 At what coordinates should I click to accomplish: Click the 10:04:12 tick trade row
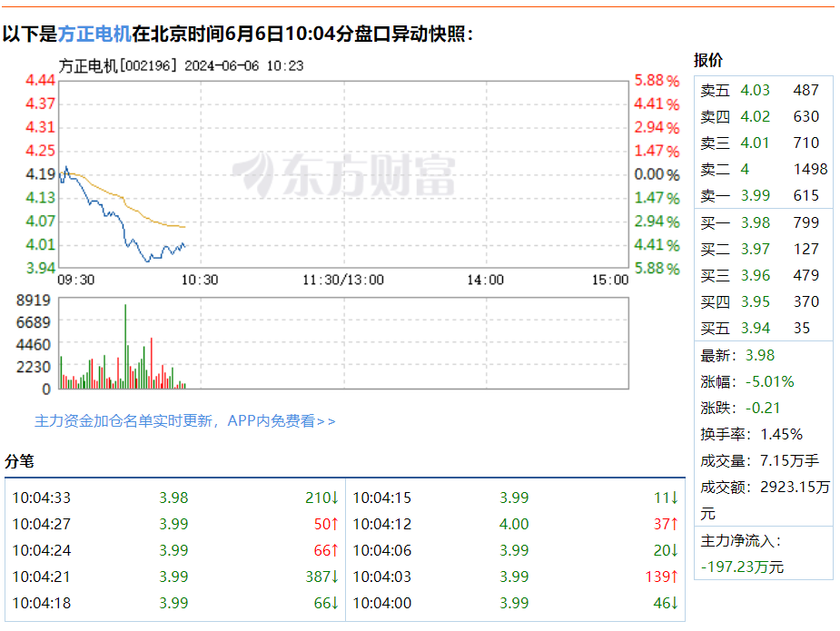coord(516,524)
